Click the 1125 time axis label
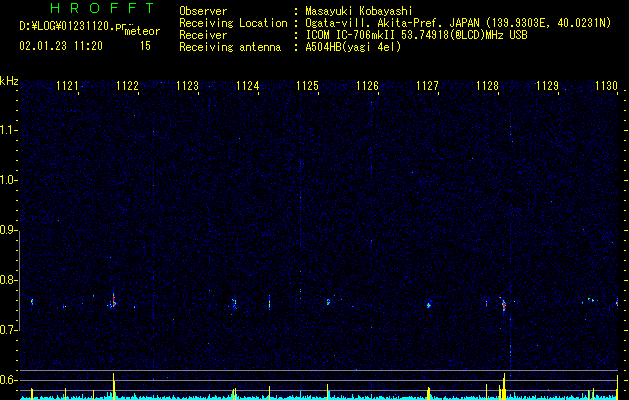 307,86
